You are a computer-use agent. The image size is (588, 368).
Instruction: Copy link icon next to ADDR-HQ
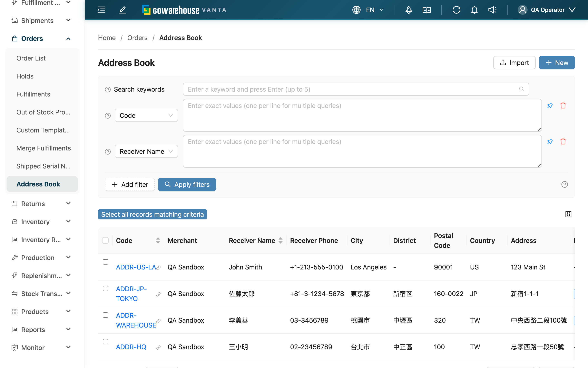[158, 347]
